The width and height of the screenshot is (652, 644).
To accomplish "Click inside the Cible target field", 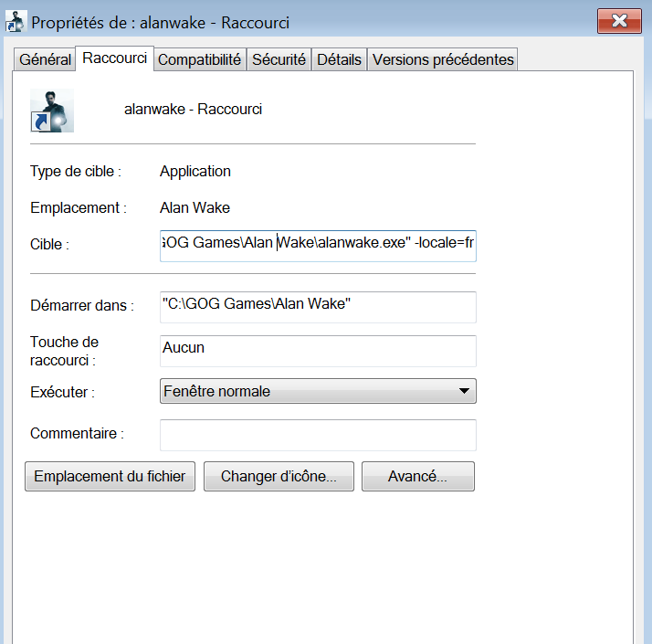I will tap(318, 246).
